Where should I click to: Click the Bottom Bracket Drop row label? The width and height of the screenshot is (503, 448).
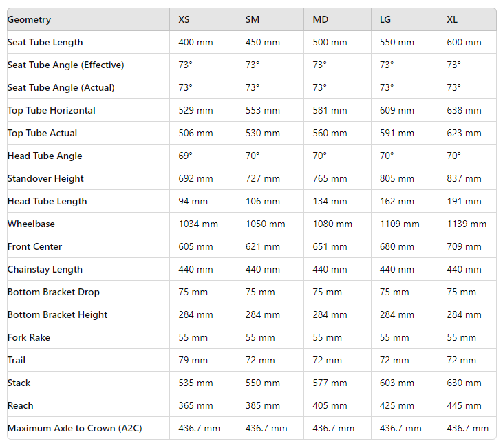53,292
